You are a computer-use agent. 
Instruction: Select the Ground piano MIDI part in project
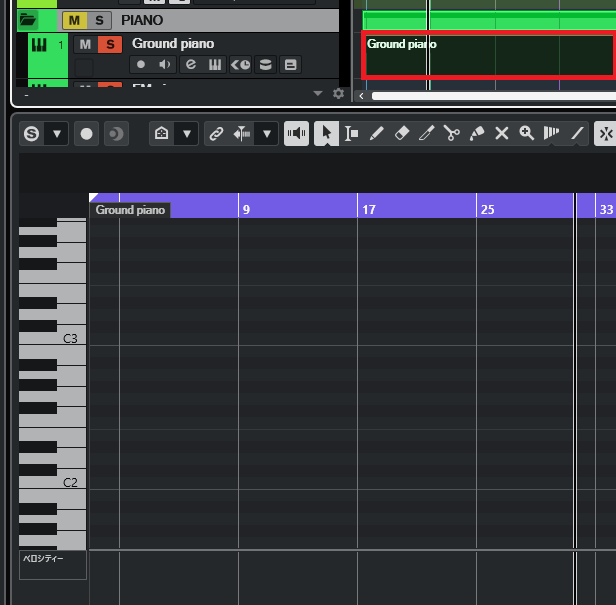(490, 55)
